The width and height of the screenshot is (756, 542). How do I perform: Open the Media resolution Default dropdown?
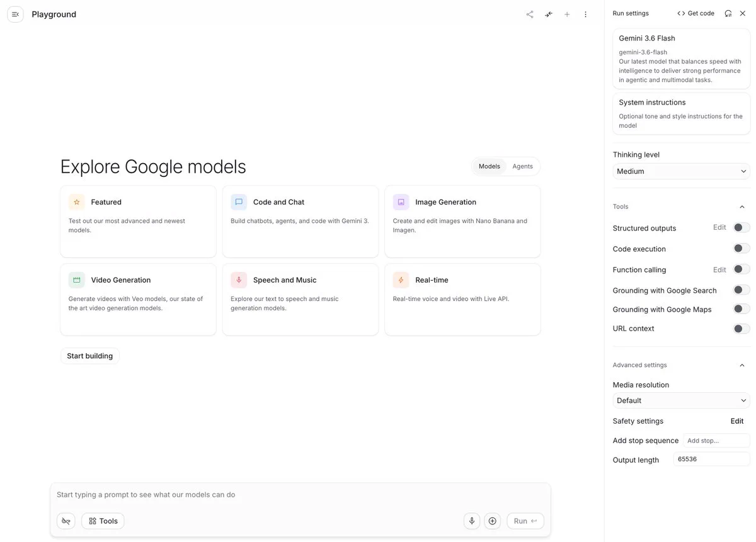(682, 400)
